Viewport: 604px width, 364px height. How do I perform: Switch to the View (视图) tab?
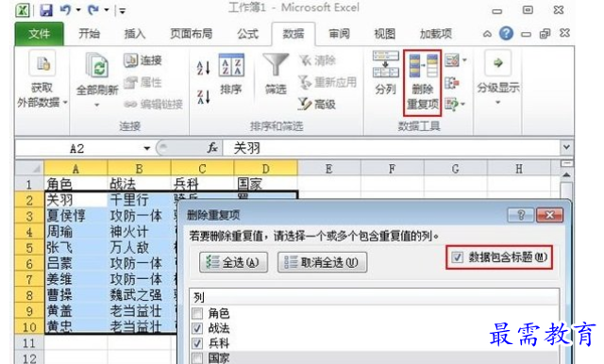coord(384,34)
